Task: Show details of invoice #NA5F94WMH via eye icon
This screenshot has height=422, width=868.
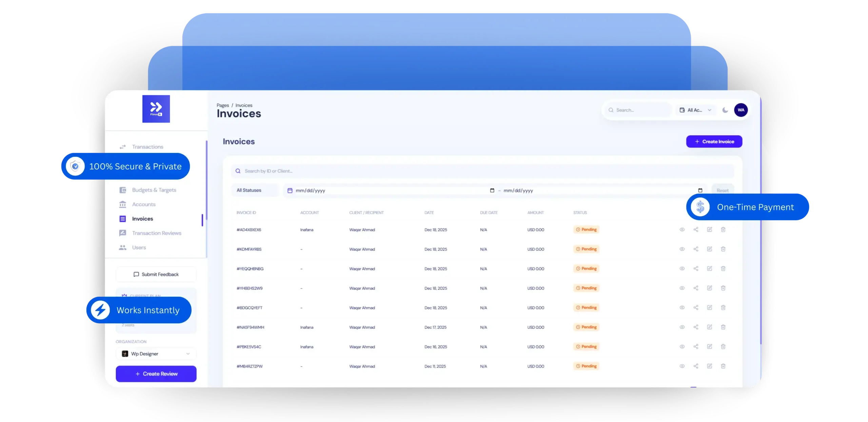Action: click(682, 327)
